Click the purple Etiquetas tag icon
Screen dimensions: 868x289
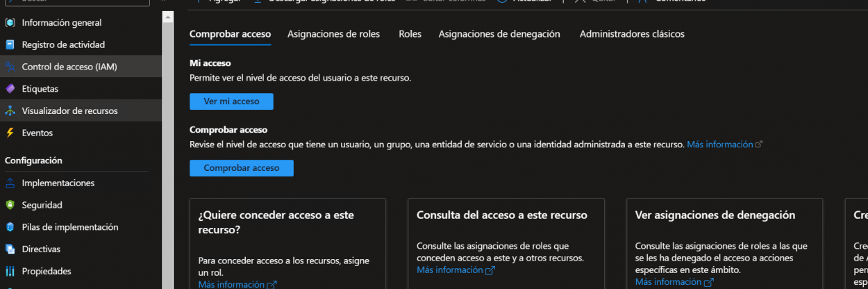tap(10, 89)
